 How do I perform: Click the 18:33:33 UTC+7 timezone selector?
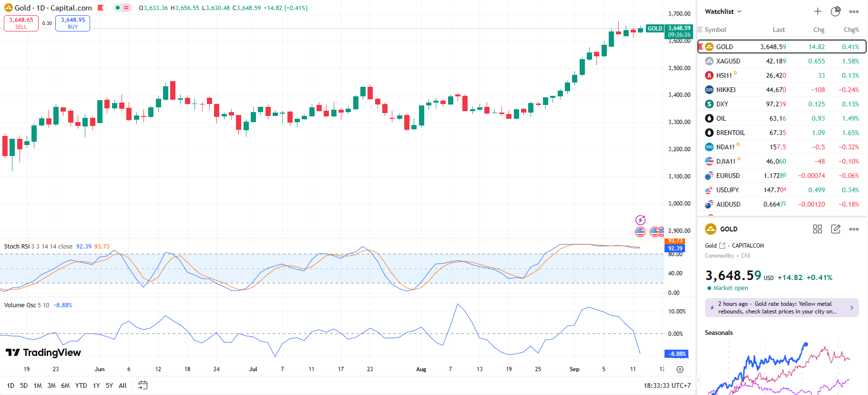point(667,385)
